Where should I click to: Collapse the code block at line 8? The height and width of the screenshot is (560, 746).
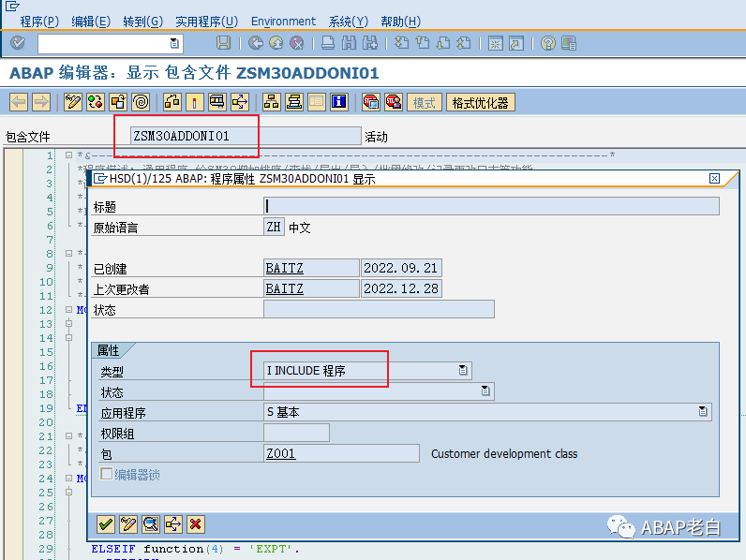[69, 254]
